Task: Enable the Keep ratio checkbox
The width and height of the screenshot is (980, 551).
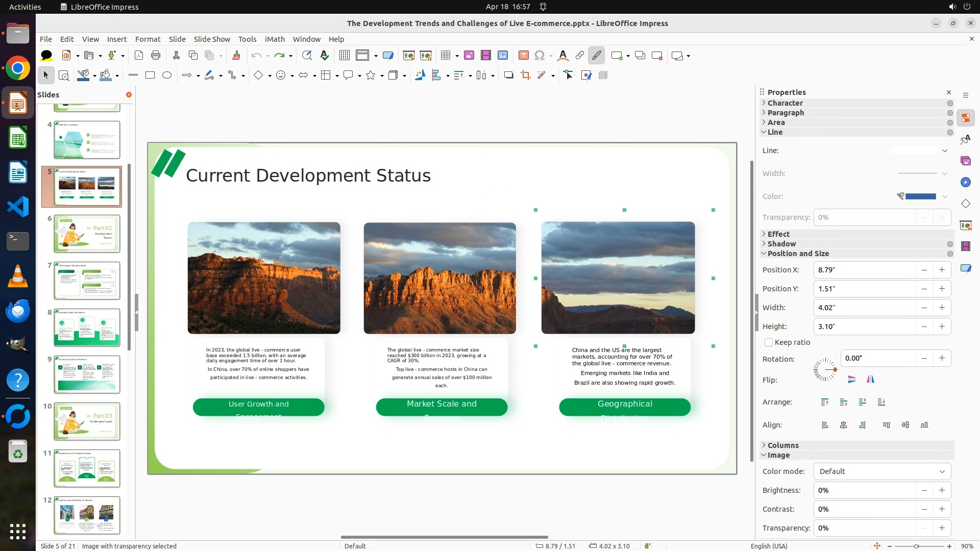Action: tap(769, 342)
